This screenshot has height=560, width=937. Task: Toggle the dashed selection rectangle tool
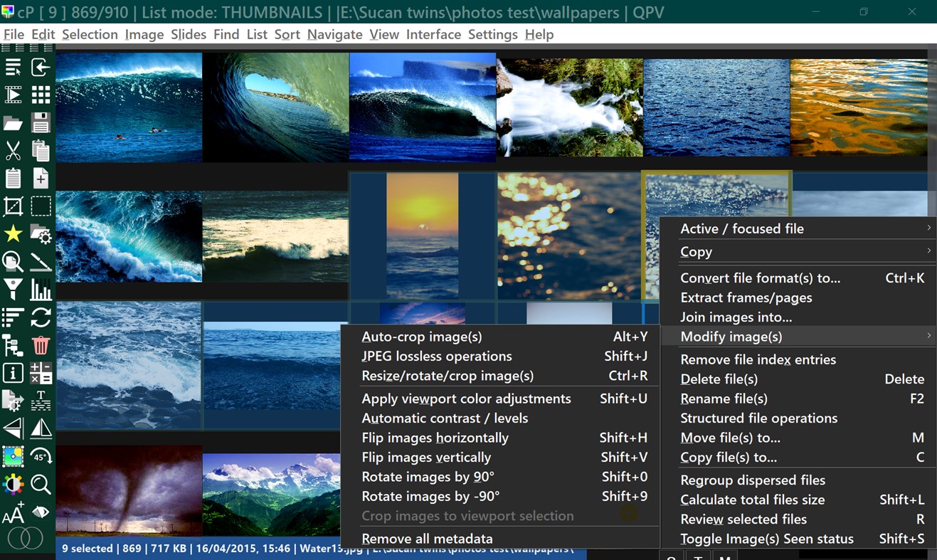point(41,206)
